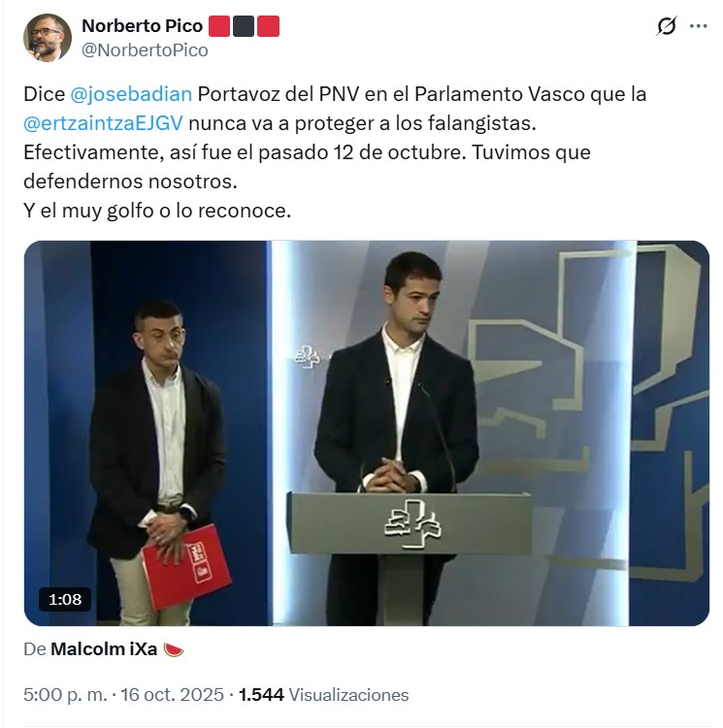This screenshot has width=723, height=728.
Task: Click the 5:00 p. m. timestamp
Action: (65, 695)
